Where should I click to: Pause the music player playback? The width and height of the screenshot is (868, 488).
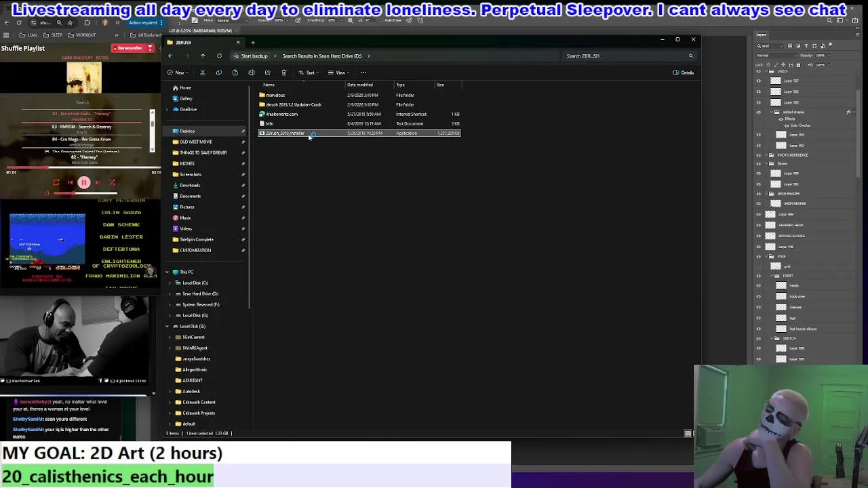pyautogui.click(x=84, y=182)
